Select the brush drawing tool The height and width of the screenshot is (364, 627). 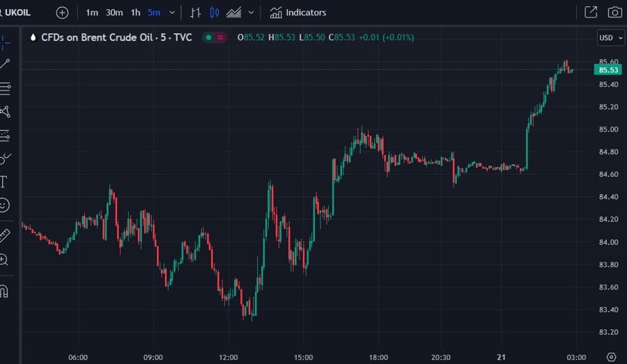tap(5, 159)
